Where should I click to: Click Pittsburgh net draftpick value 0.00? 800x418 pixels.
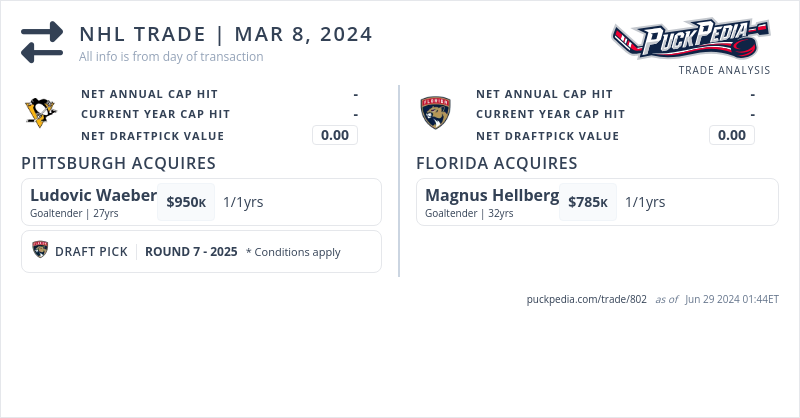click(x=335, y=135)
